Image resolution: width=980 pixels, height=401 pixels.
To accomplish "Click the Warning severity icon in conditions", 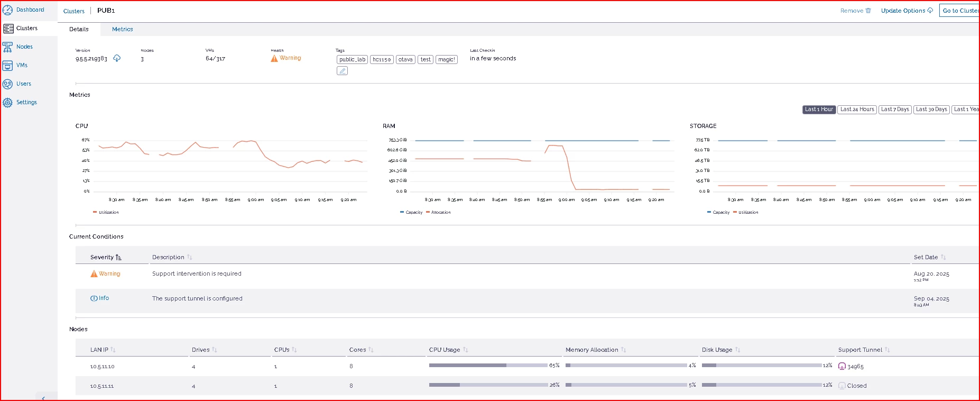I will (x=94, y=274).
